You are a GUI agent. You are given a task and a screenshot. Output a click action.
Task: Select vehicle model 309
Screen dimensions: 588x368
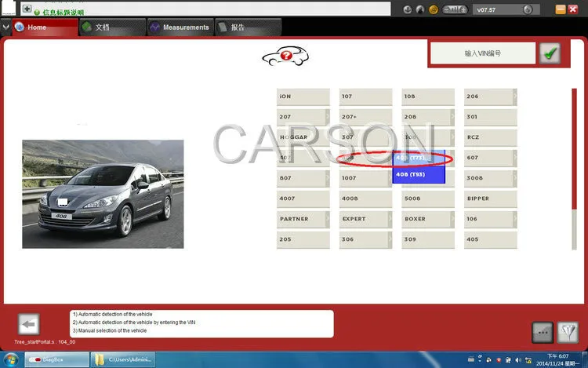pos(428,239)
